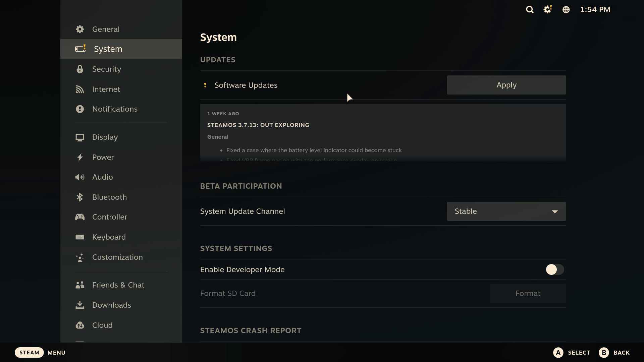Switch to the System settings tab

(108, 49)
